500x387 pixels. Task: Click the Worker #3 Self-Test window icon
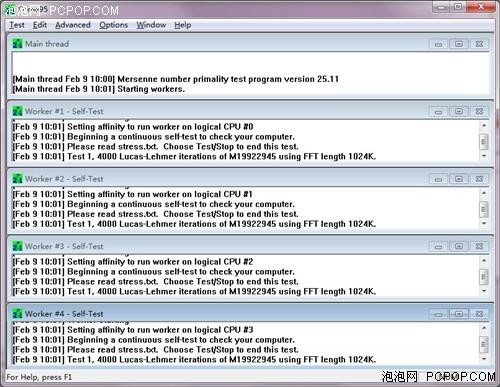point(17,246)
